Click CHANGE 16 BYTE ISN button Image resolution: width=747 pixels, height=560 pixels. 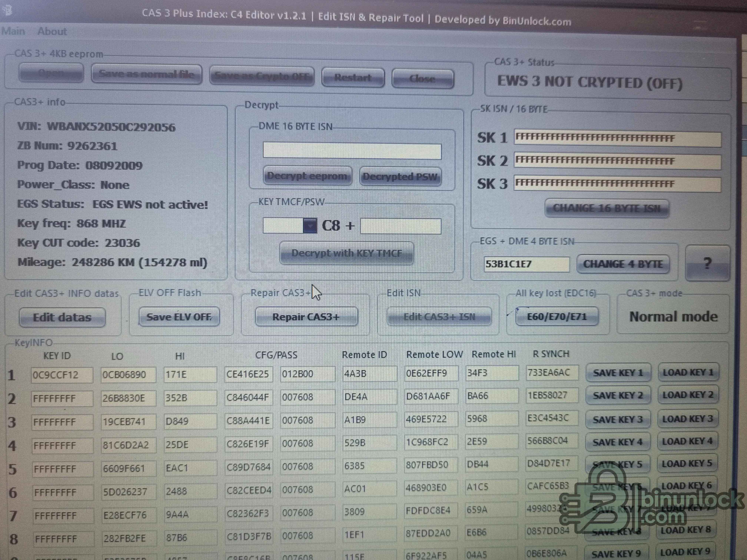pyautogui.click(x=607, y=208)
